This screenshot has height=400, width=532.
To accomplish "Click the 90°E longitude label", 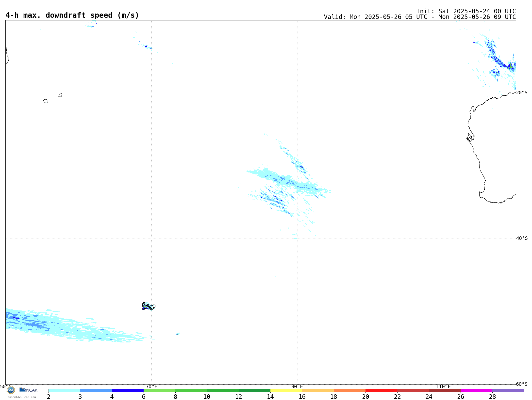I will click(297, 387).
